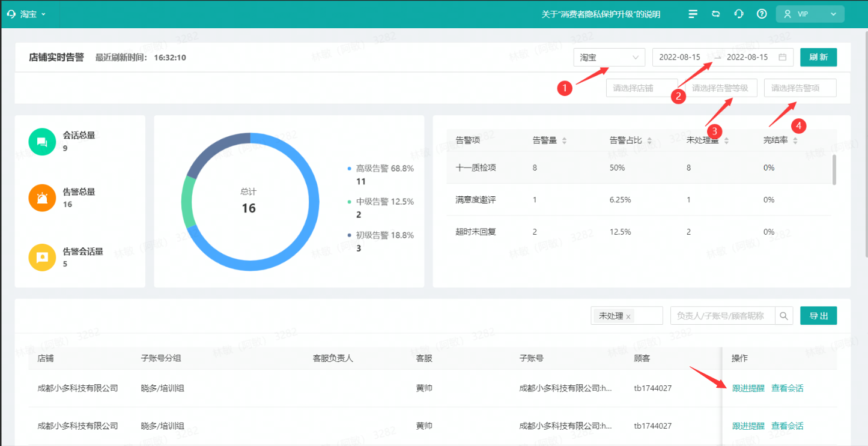Click 跟进提醒 in first 黄帅 row

pyautogui.click(x=748, y=388)
